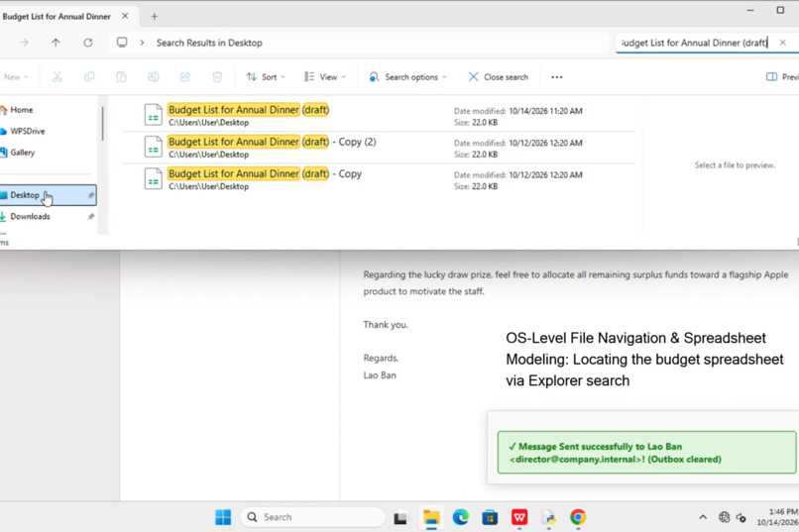Click the Paste clipboard icon
Viewport: 799px width, 532px height.
point(121,77)
